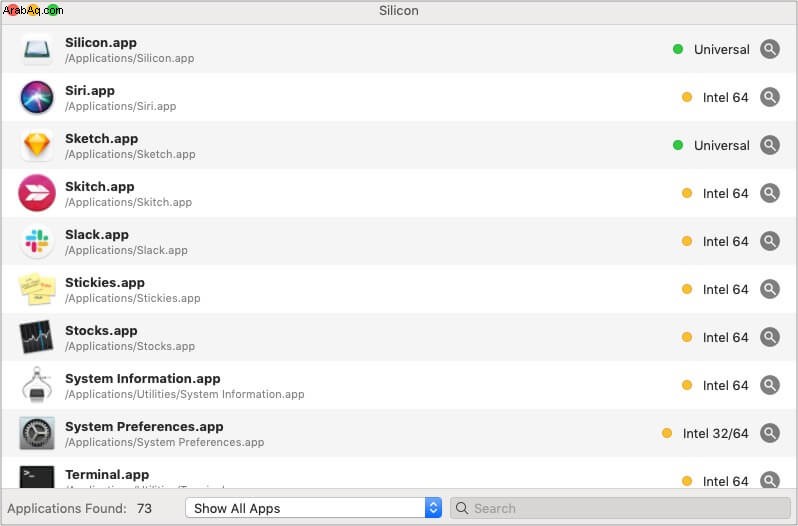Click the /Applications/Silicon.app path
Viewport: 798px width, 526px height.
pos(129,59)
